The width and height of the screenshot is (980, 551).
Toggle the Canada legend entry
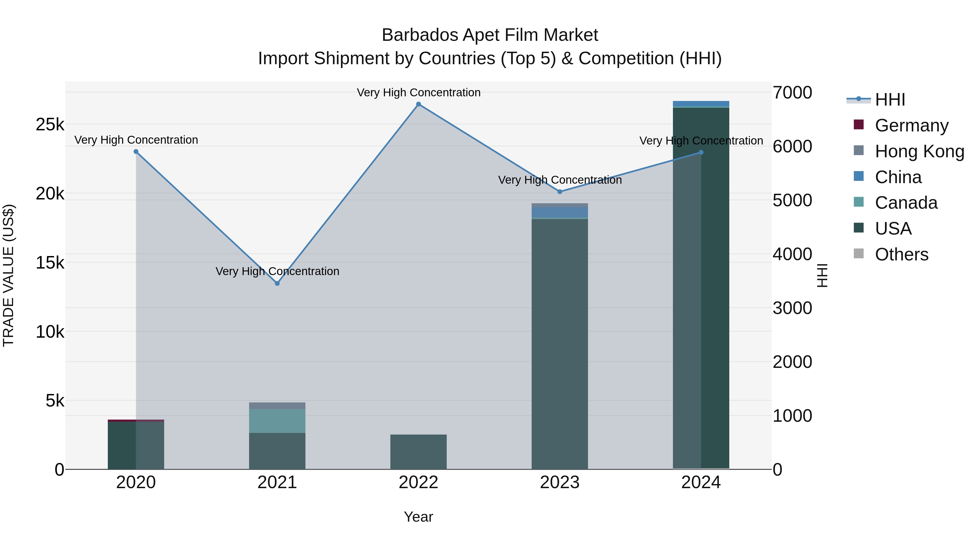click(x=896, y=202)
